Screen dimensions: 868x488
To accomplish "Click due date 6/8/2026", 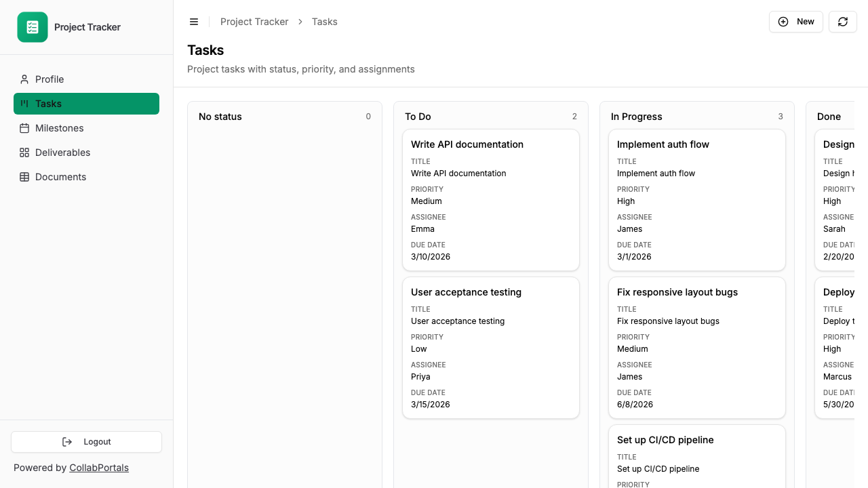I will coord(635,405).
